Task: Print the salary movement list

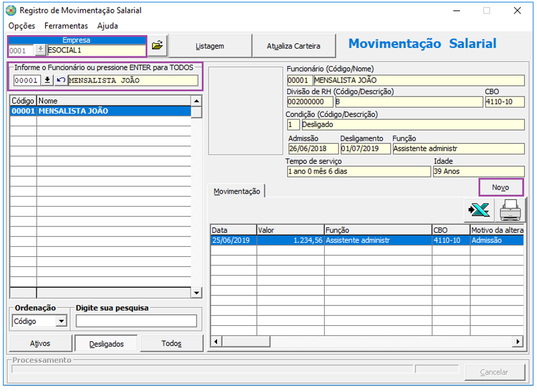Action: (510, 209)
